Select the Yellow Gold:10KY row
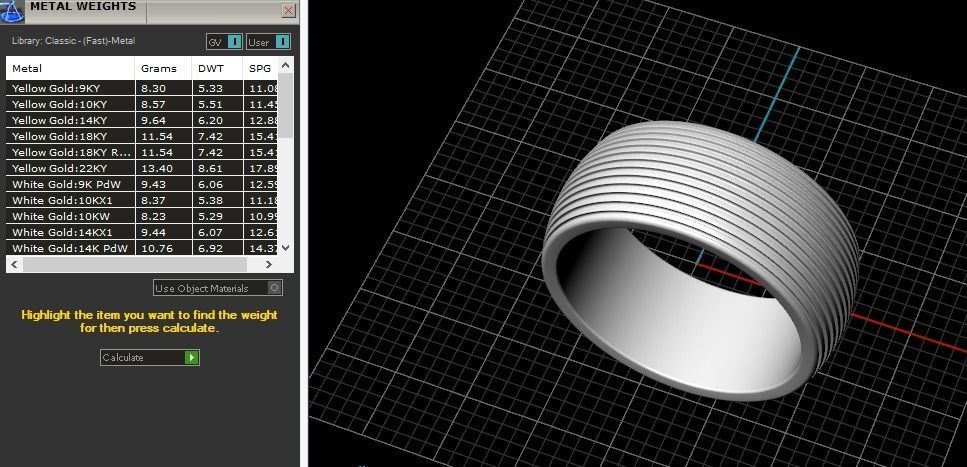967x467 pixels. click(142, 104)
